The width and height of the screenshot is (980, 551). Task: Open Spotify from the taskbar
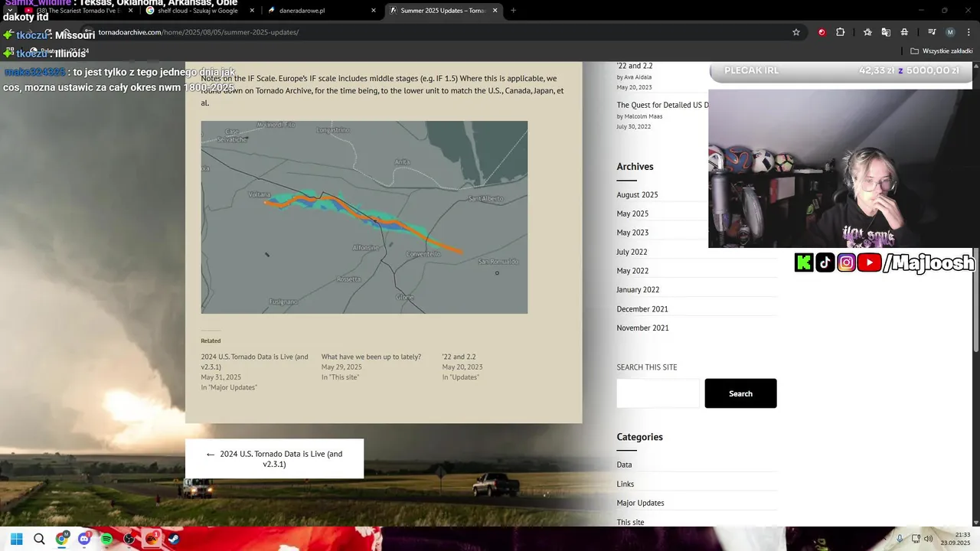point(106,539)
